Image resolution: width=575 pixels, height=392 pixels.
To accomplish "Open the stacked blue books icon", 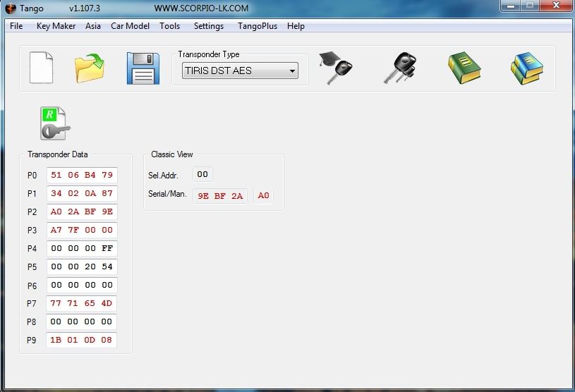I will (527, 68).
